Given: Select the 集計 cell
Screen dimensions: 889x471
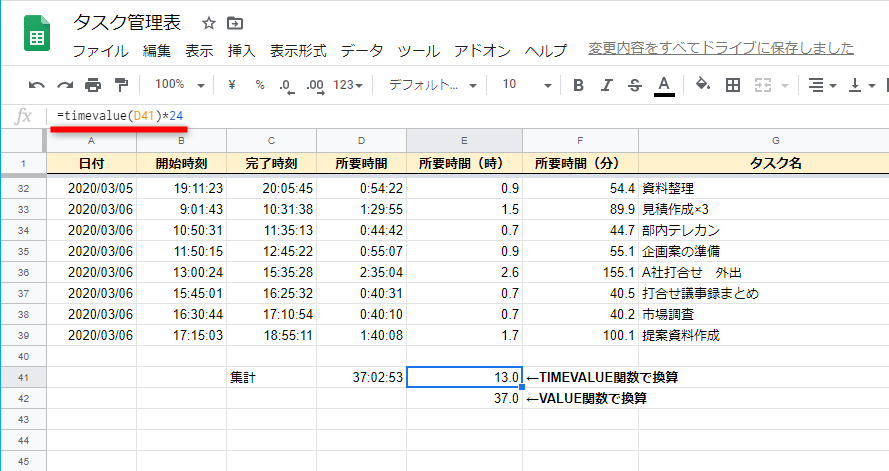Looking at the screenshot, I should tap(272, 377).
